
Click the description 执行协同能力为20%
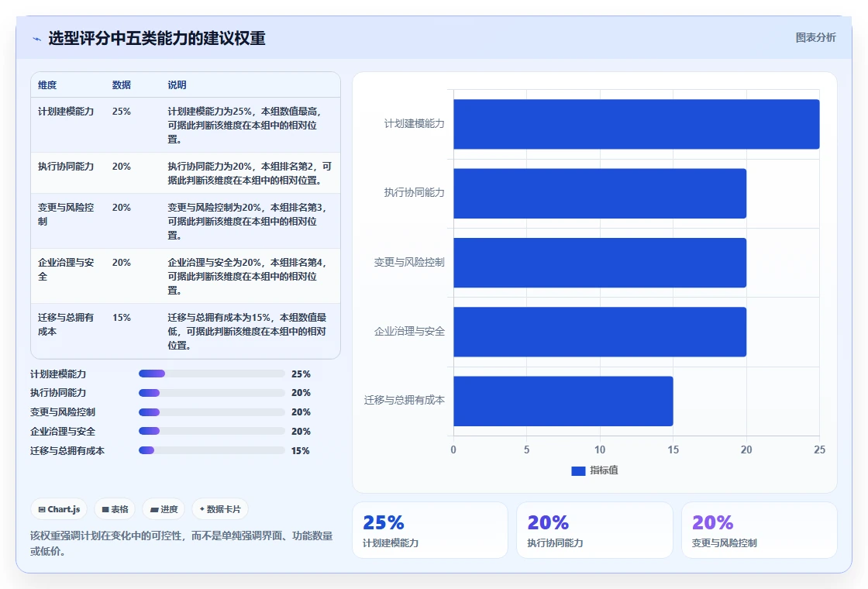250,174
